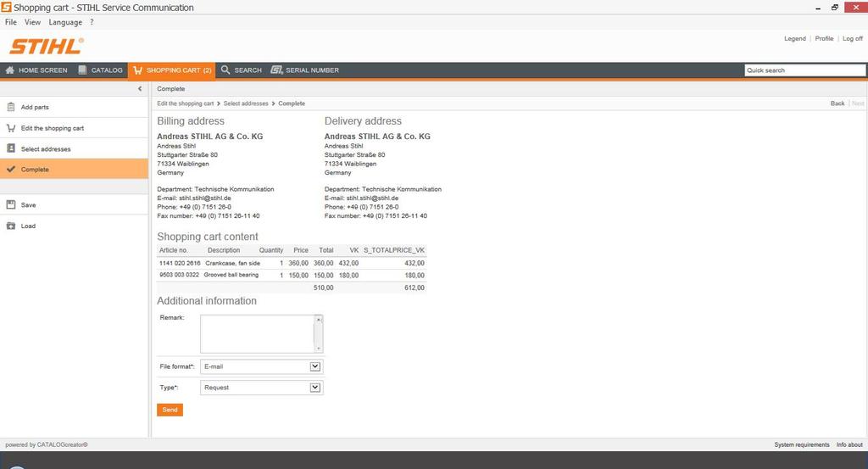The image size is (868, 469).
Task: Click the Save floppy disk icon
Action: click(10, 204)
